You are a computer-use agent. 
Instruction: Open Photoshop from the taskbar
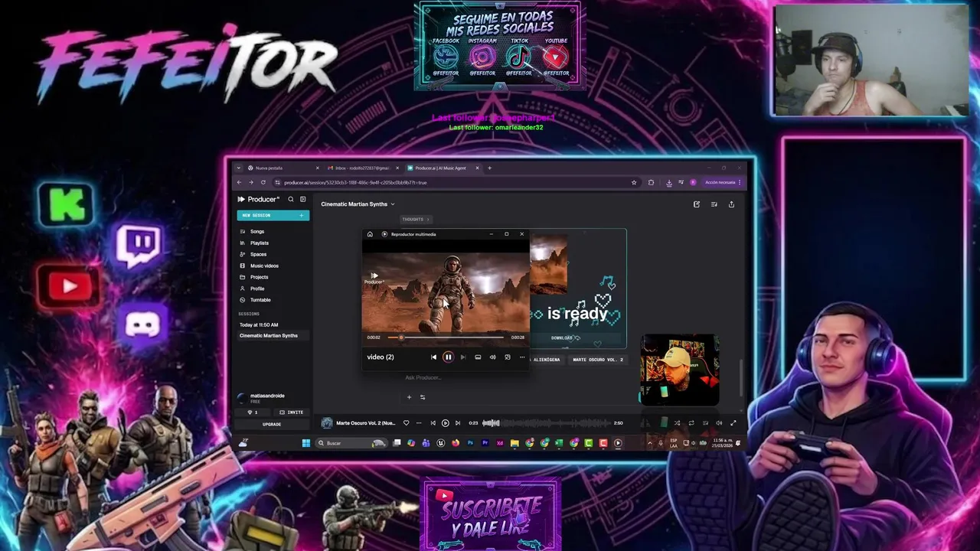point(470,442)
